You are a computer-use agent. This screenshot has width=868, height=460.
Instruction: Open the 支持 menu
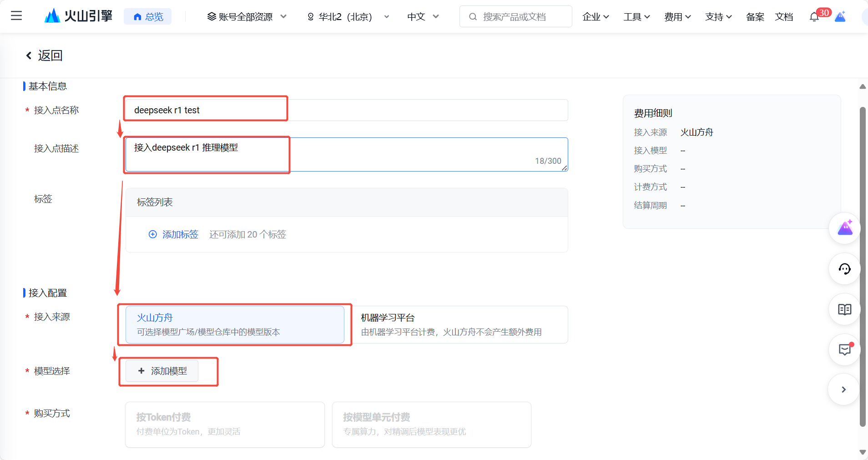(718, 17)
